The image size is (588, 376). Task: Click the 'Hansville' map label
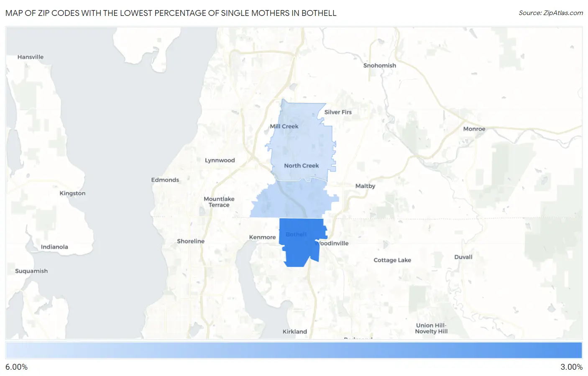[x=31, y=57]
